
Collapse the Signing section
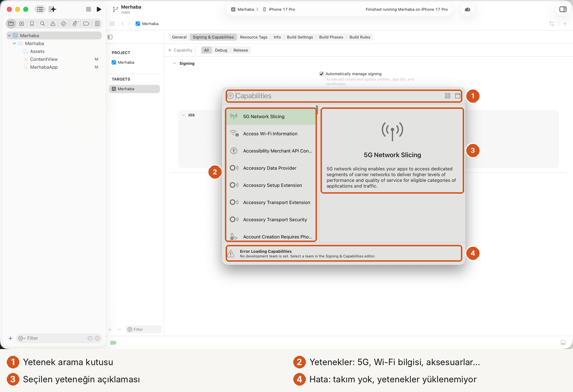click(x=174, y=63)
